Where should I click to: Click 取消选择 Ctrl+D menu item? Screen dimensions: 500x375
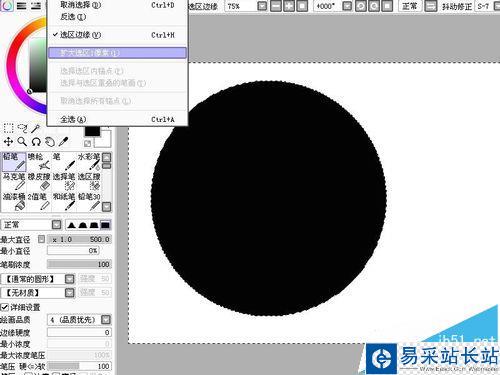(117, 5)
